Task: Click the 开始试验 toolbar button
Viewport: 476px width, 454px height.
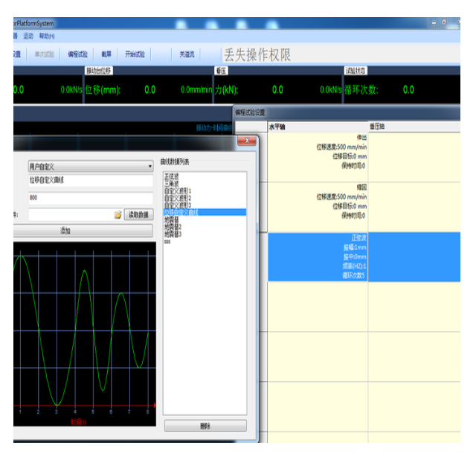Action: [135, 54]
